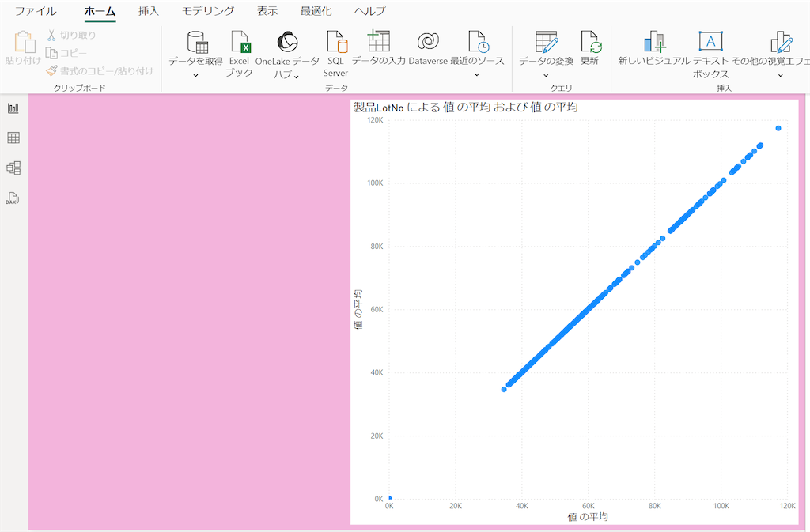Click the 120K label on vertical axis
This screenshot has height=532, width=810.
pyautogui.click(x=375, y=119)
